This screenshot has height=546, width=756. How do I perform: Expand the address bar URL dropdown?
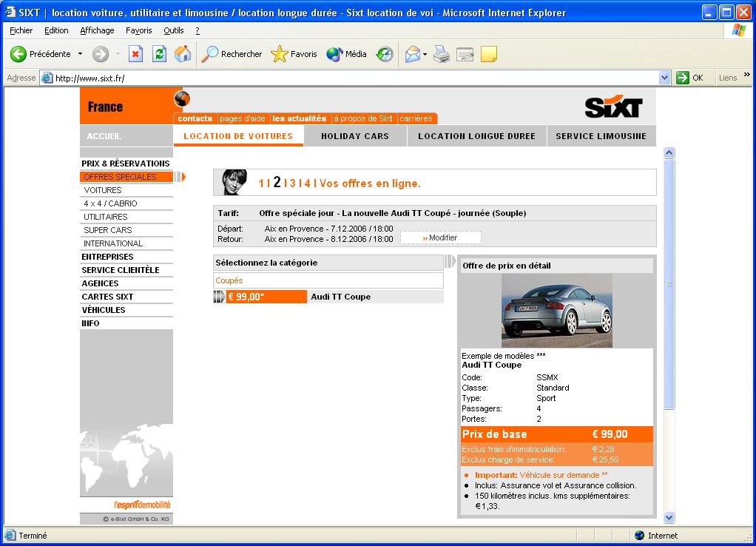[664, 78]
